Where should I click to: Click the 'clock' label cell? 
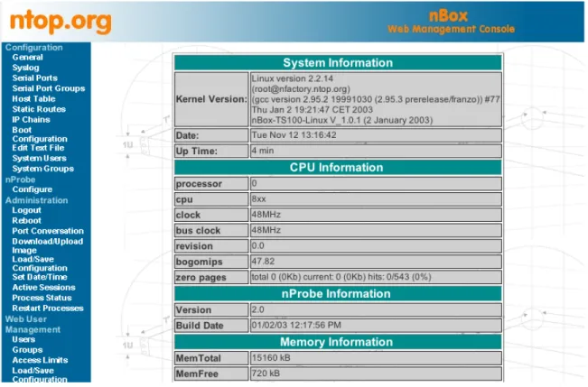click(211, 215)
